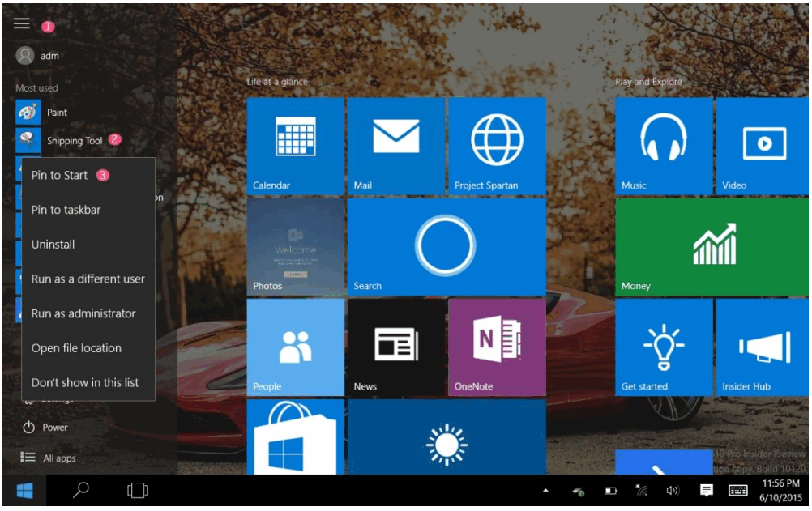Open the Music tile
This screenshot has width=812, height=511.
(664, 146)
